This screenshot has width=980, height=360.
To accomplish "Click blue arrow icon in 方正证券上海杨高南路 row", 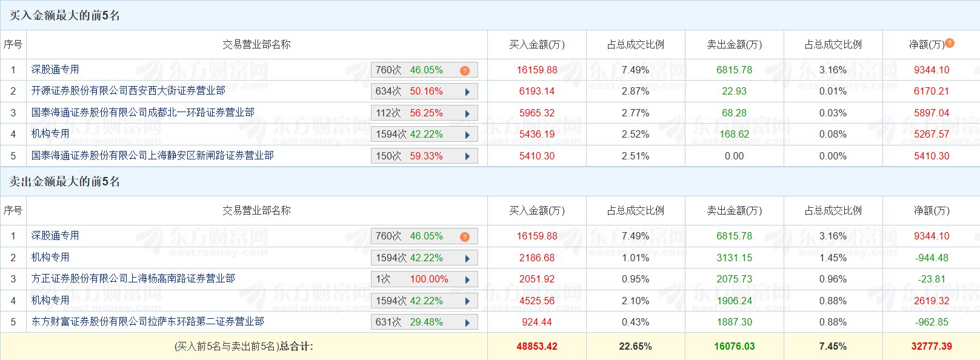I will pyautogui.click(x=467, y=280).
